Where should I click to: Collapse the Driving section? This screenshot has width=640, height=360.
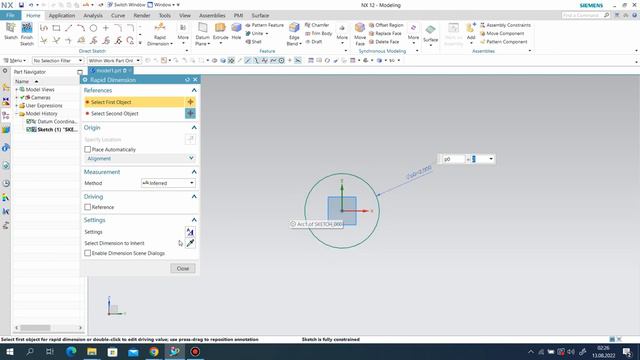coord(194,197)
